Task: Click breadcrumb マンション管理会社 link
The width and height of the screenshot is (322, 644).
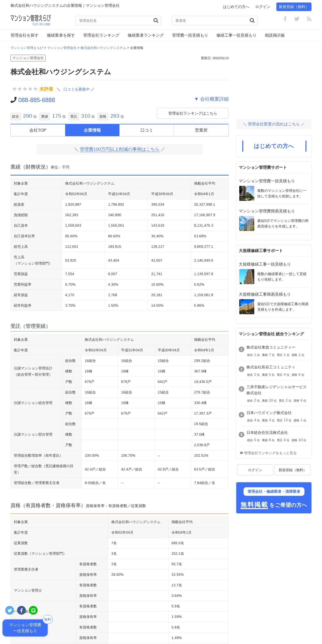Action: click(62, 48)
